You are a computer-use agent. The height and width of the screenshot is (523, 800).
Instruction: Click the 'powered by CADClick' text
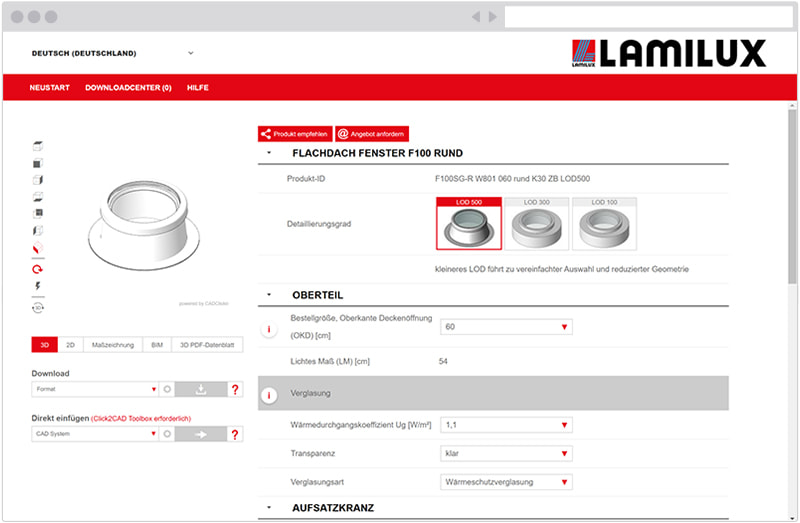point(204,304)
